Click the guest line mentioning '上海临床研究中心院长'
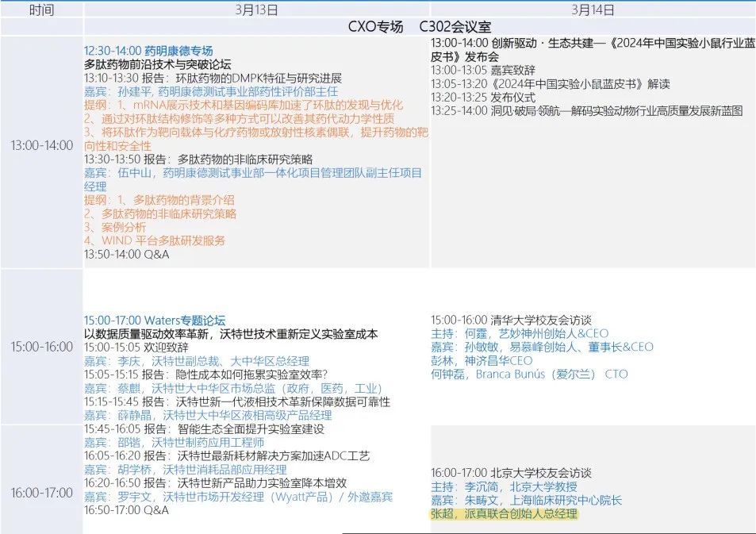756x534 pixels. [x=527, y=500]
